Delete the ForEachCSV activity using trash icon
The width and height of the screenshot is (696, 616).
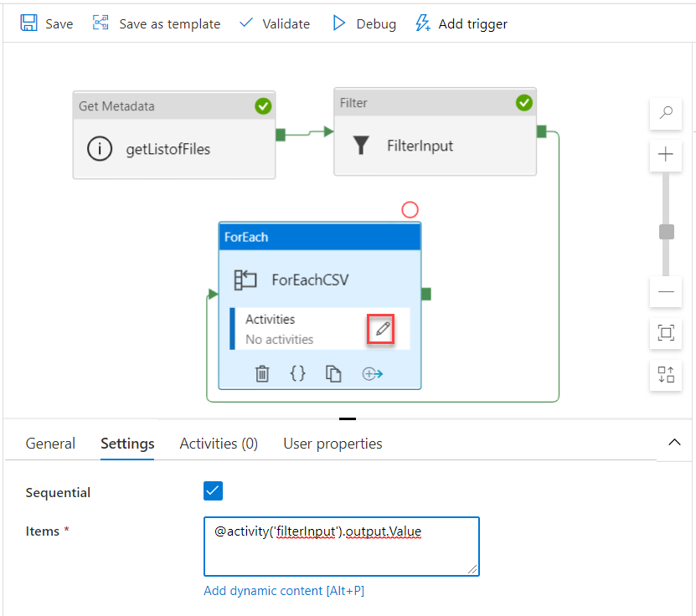click(261, 373)
